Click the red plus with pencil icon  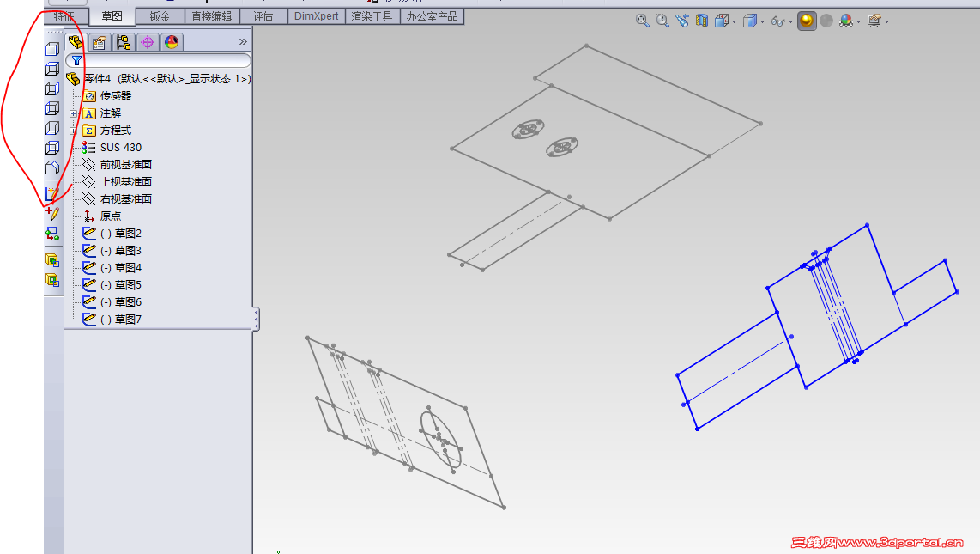click(52, 213)
